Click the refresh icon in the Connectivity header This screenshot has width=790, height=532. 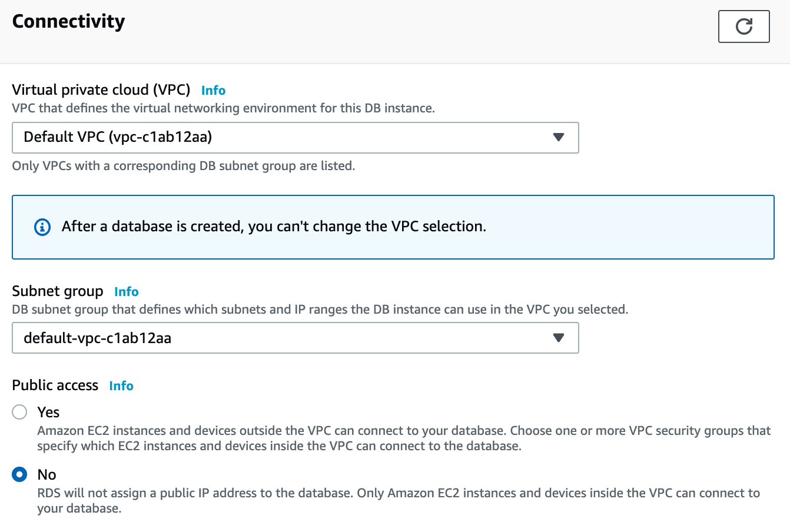pyautogui.click(x=743, y=26)
